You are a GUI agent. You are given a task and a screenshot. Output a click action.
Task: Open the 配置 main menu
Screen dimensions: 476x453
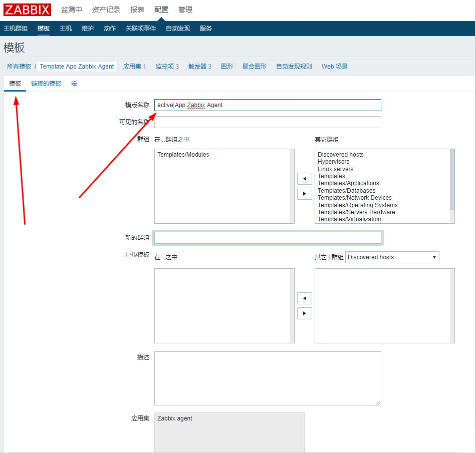161,10
